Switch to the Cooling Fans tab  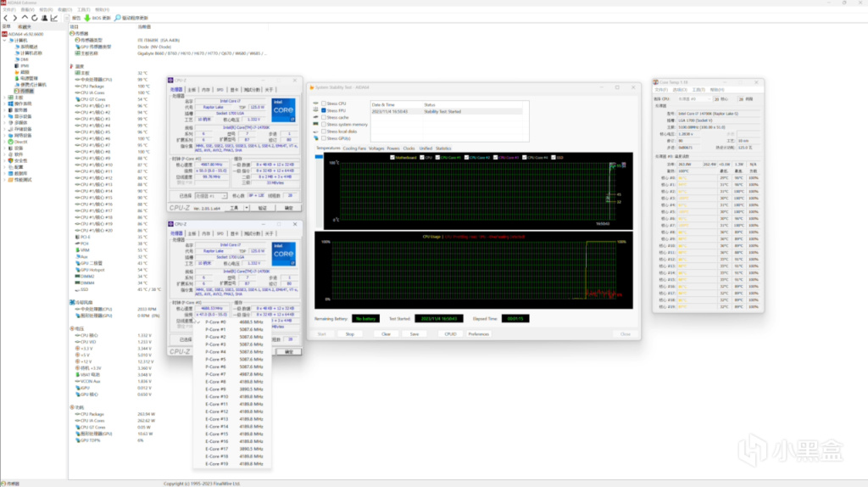pyautogui.click(x=354, y=148)
